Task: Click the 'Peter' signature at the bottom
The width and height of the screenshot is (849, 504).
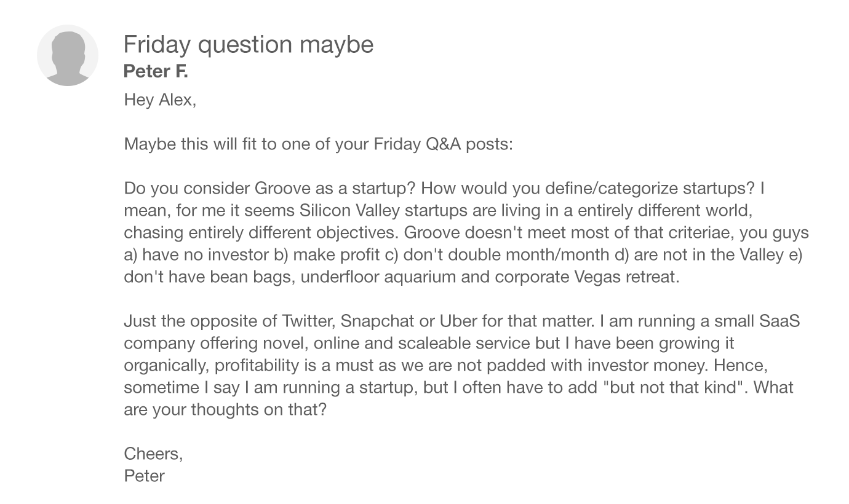Action: (144, 476)
